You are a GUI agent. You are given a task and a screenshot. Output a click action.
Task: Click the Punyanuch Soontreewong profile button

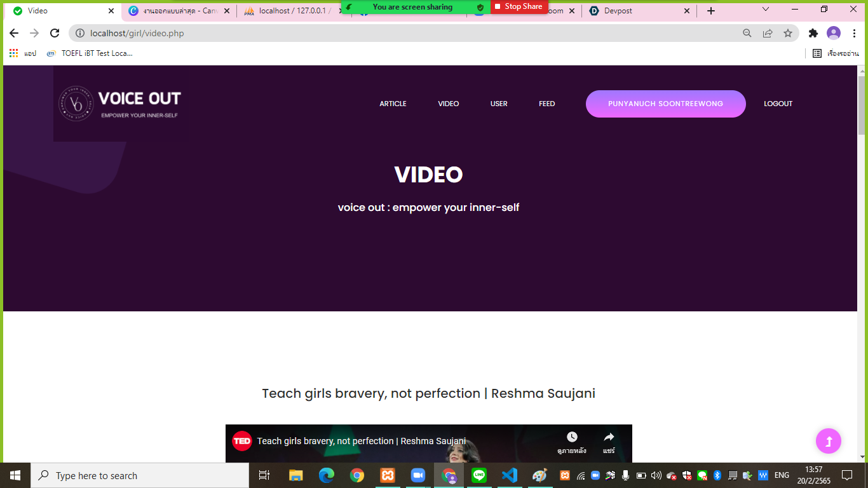[x=665, y=104]
